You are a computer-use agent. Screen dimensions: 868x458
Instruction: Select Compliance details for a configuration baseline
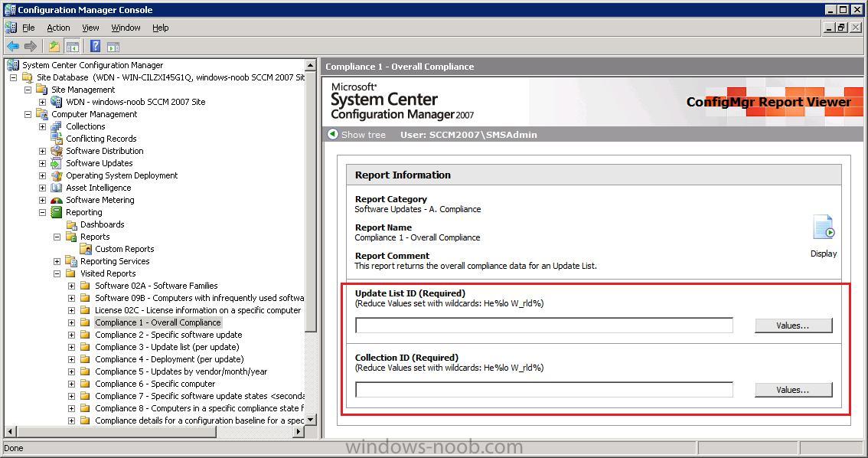tap(199, 420)
